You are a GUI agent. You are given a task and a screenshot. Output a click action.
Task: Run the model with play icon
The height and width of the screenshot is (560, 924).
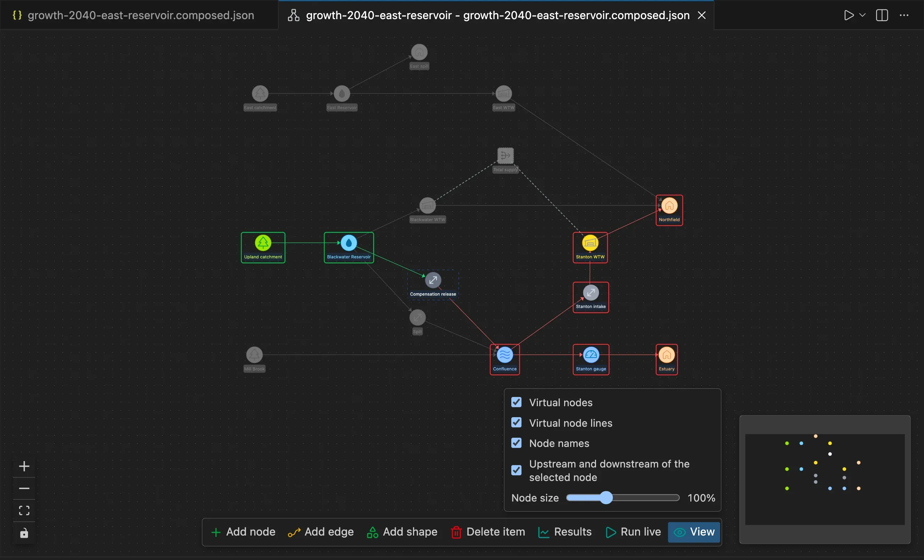click(848, 15)
